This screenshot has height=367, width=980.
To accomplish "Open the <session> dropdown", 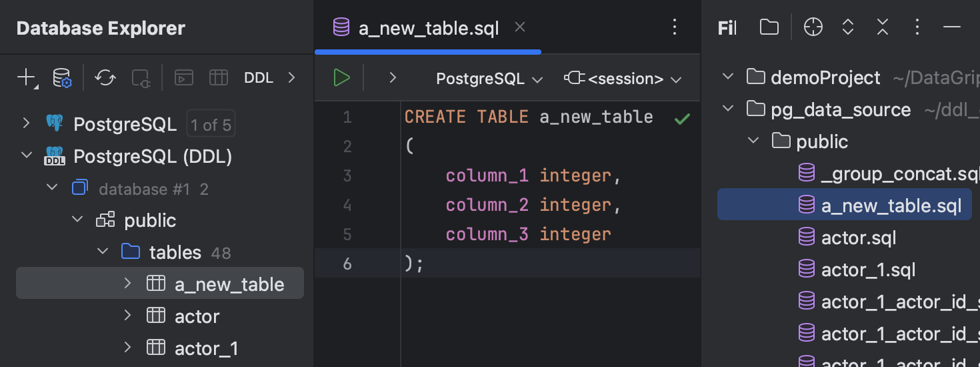I will (623, 79).
